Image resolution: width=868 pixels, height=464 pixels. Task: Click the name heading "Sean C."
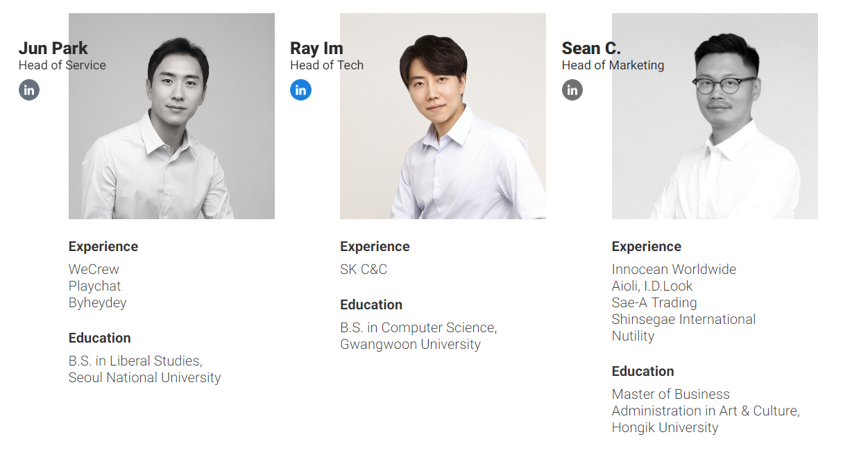point(591,48)
